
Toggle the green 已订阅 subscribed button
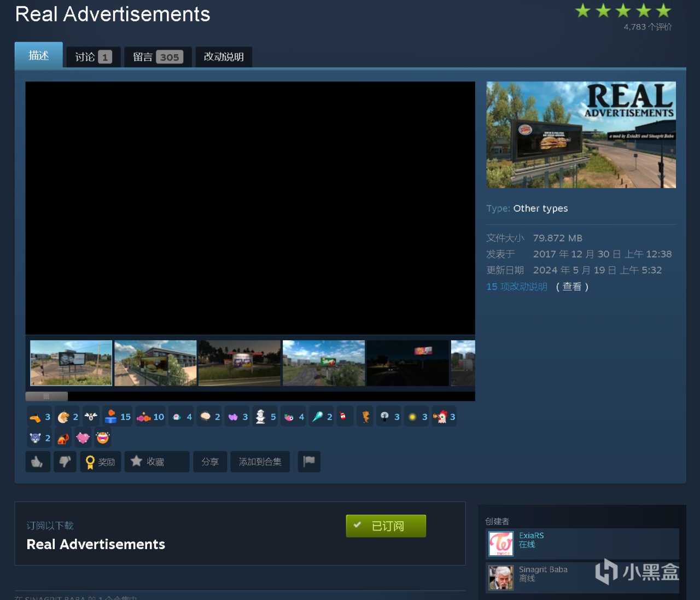(386, 526)
